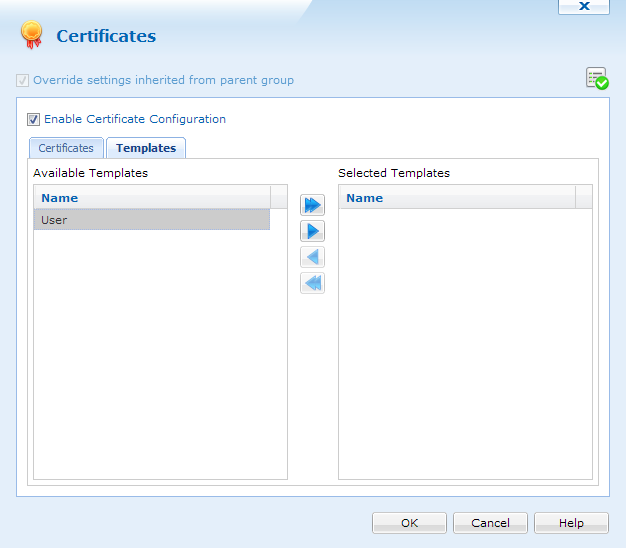626x548 pixels.
Task: Close the dialog with the X button
Action: coord(584,6)
